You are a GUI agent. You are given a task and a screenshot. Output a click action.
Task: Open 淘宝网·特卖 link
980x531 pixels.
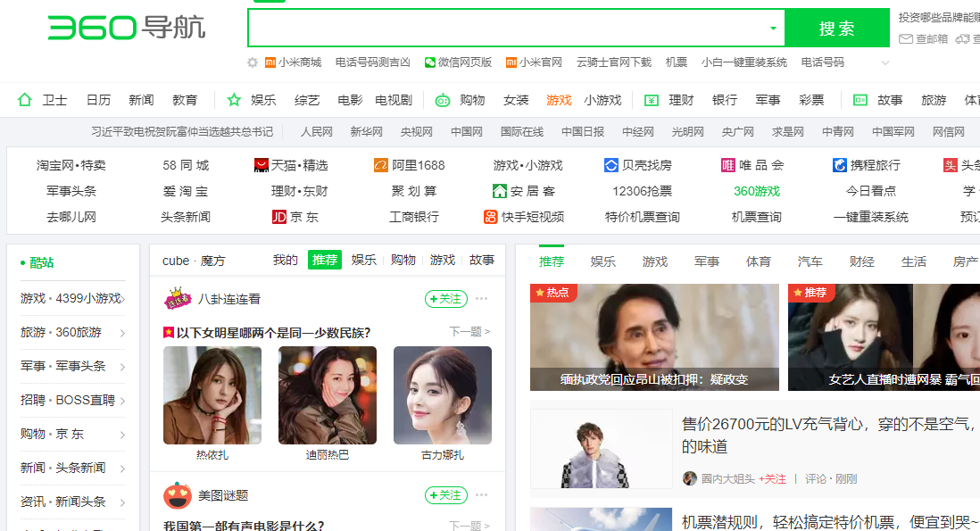(71, 166)
